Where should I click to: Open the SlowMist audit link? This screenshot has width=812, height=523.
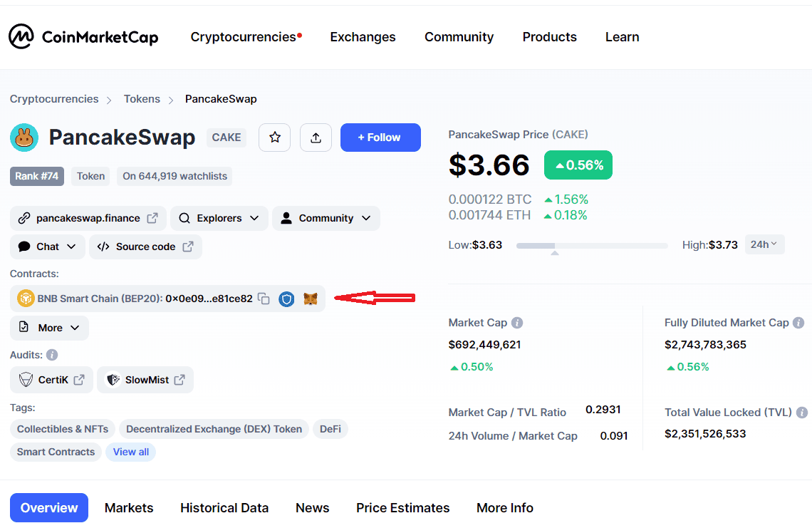(145, 380)
